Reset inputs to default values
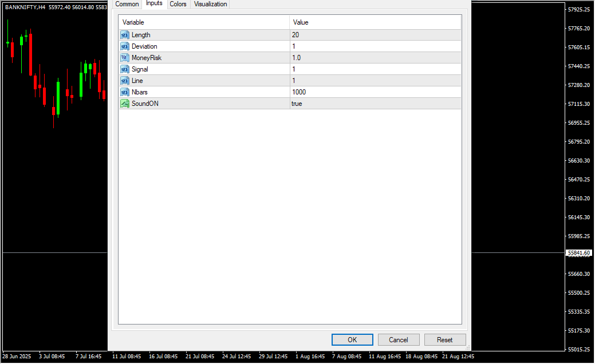Viewport: 595px width, 364px height. 445,340
